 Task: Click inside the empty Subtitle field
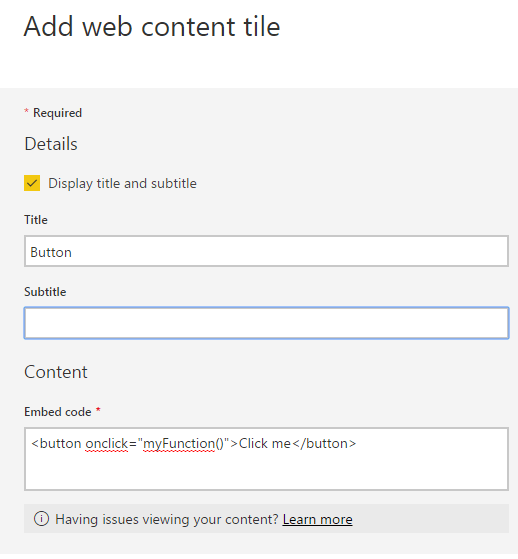tap(266, 323)
